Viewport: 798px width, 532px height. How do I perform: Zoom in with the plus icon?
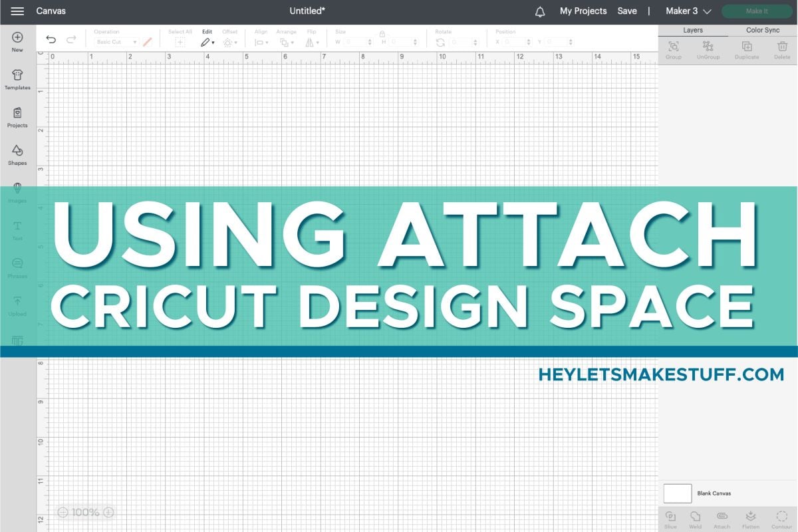pos(108,512)
